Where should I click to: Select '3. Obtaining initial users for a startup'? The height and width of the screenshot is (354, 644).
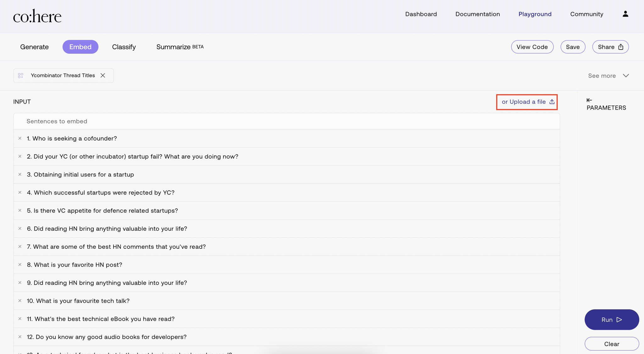tap(80, 175)
